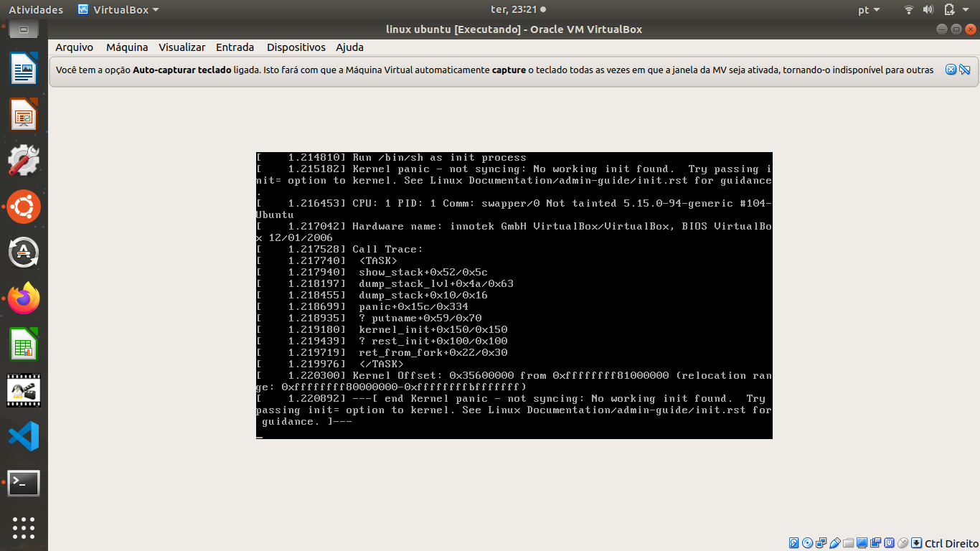Click the optical disc status icon
The height and width of the screenshot is (551, 980).
807,543
